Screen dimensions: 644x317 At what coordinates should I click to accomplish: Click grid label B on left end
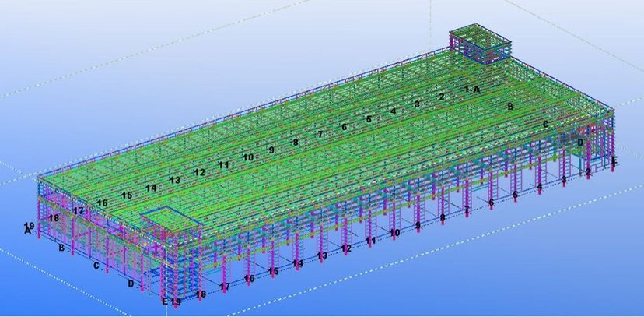point(61,248)
